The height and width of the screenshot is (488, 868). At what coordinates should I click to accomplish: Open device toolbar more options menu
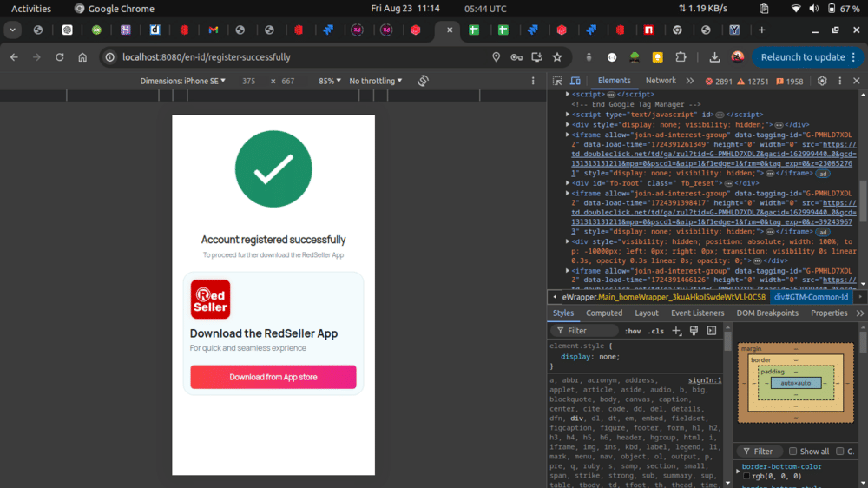tap(533, 81)
